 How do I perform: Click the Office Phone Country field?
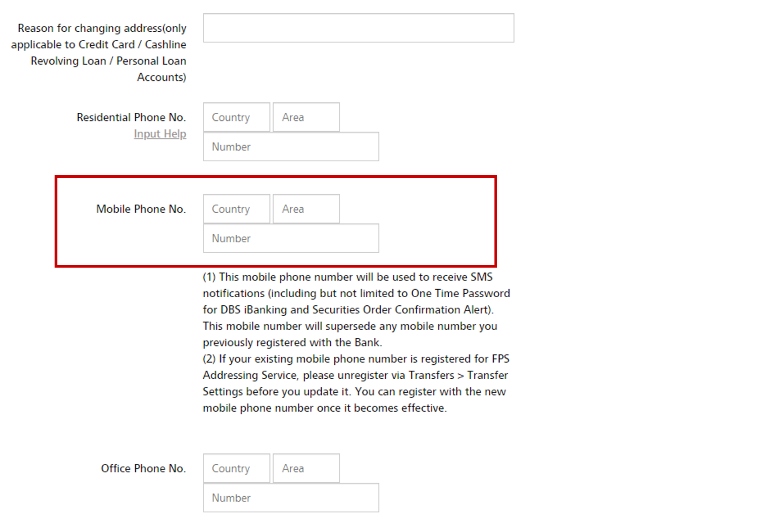click(x=236, y=468)
